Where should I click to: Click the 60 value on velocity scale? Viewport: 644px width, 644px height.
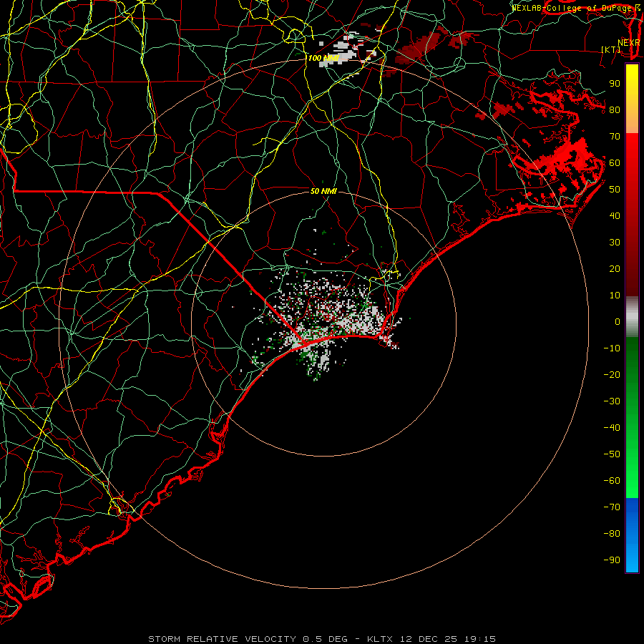click(x=615, y=162)
